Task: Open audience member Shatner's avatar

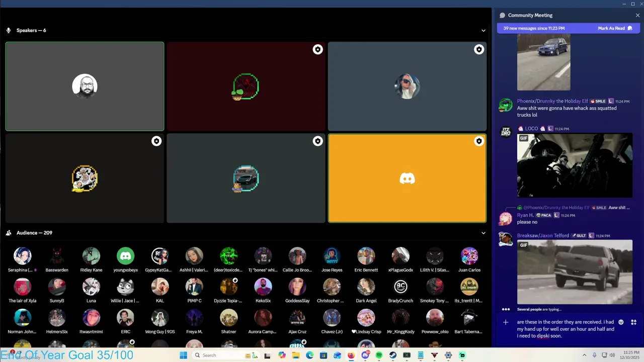Action: [x=228, y=318]
